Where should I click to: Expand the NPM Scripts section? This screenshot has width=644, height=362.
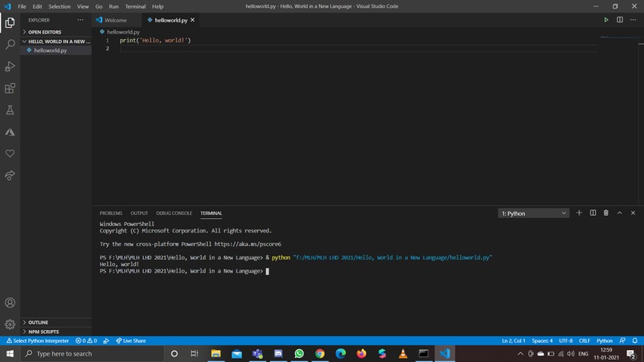[56, 332]
